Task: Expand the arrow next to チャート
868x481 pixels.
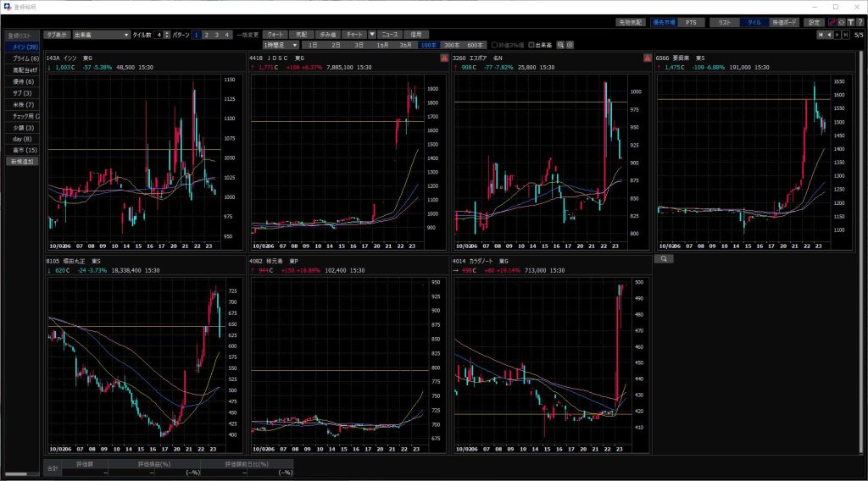Action: click(371, 35)
